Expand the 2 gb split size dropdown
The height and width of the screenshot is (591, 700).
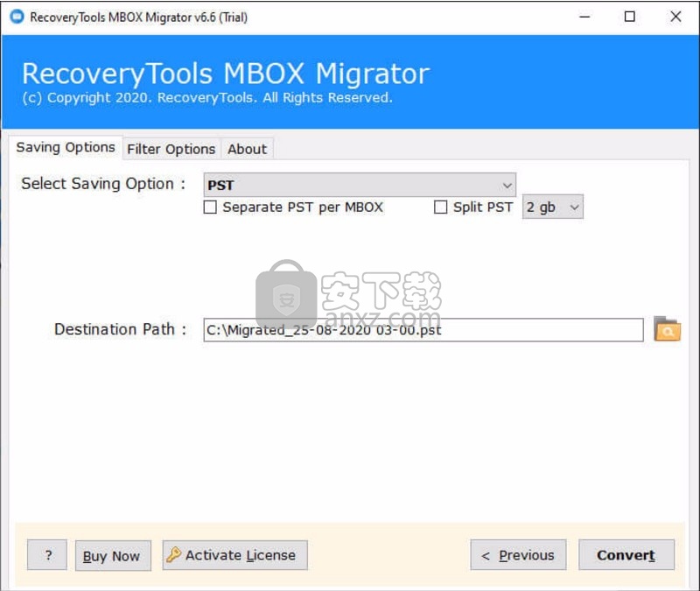(x=552, y=208)
